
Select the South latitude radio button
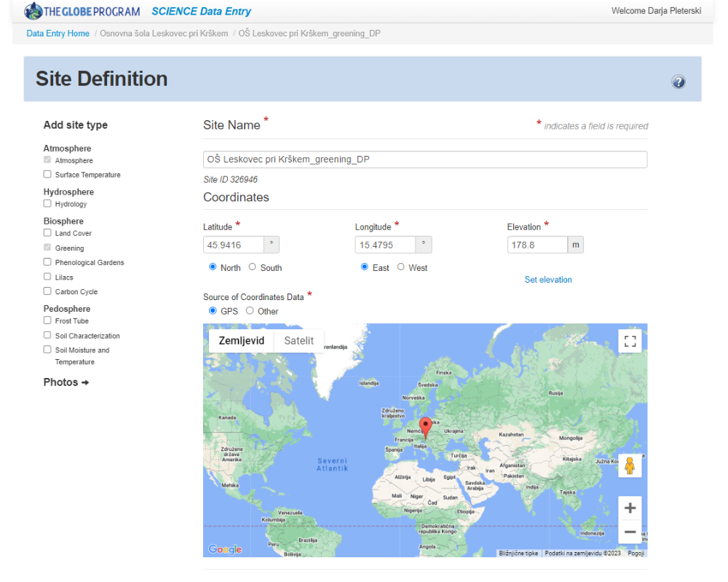(253, 267)
